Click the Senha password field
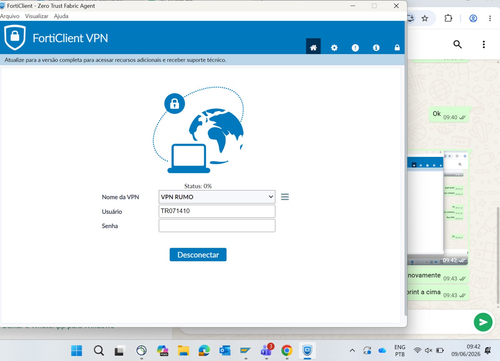500x361 pixels. [217, 226]
